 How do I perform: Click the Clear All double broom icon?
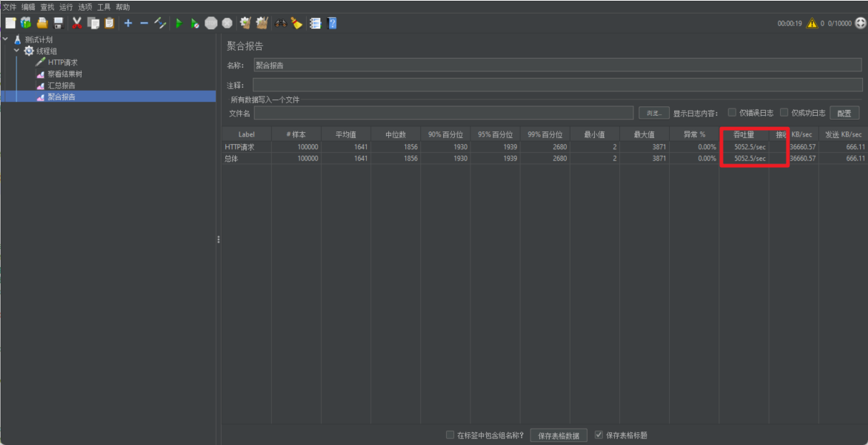[262, 23]
